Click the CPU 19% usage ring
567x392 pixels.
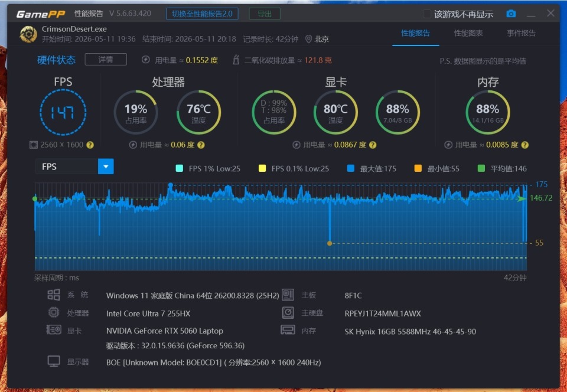coord(136,112)
